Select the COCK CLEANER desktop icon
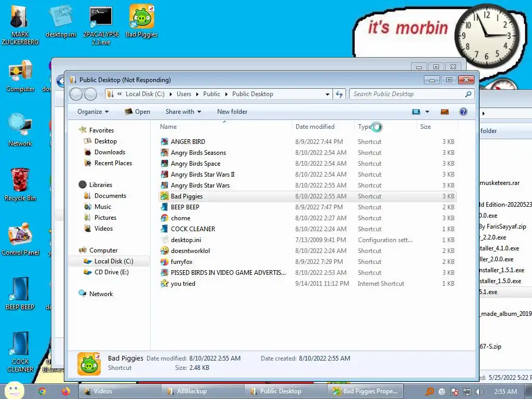532x399 pixels. click(20, 352)
